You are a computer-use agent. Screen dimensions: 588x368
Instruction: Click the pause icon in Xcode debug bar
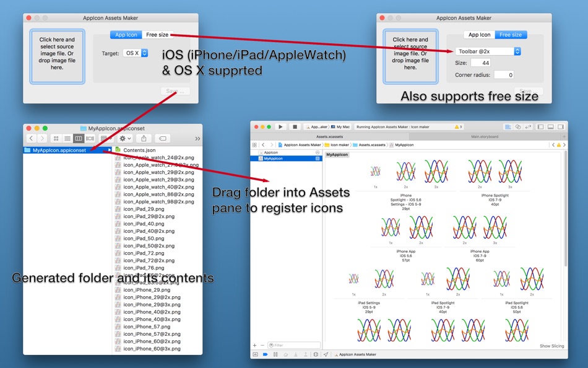[275, 354]
